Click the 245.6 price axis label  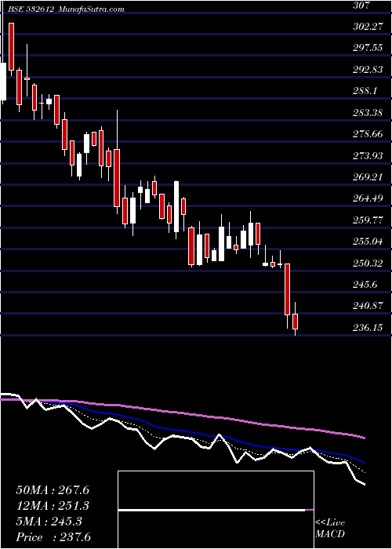tap(365, 285)
